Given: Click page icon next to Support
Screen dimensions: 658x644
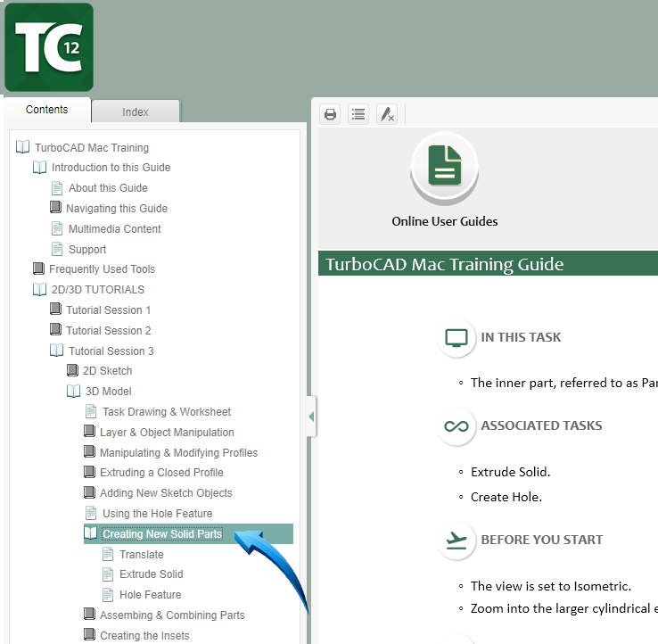Looking at the screenshot, I should tap(57, 249).
